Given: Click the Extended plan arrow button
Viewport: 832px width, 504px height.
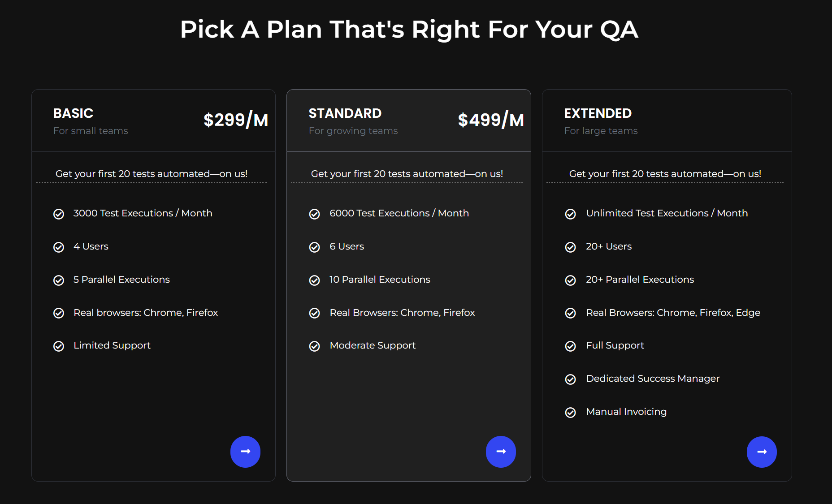Looking at the screenshot, I should pyautogui.click(x=762, y=452).
